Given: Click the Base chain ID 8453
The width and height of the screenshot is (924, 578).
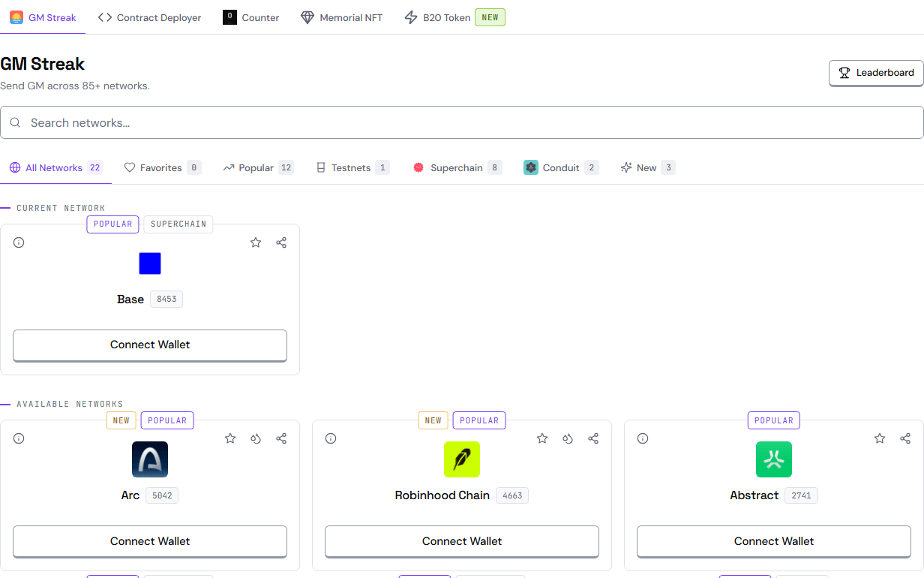Looking at the screenshot, I should [x=166, y=299].
